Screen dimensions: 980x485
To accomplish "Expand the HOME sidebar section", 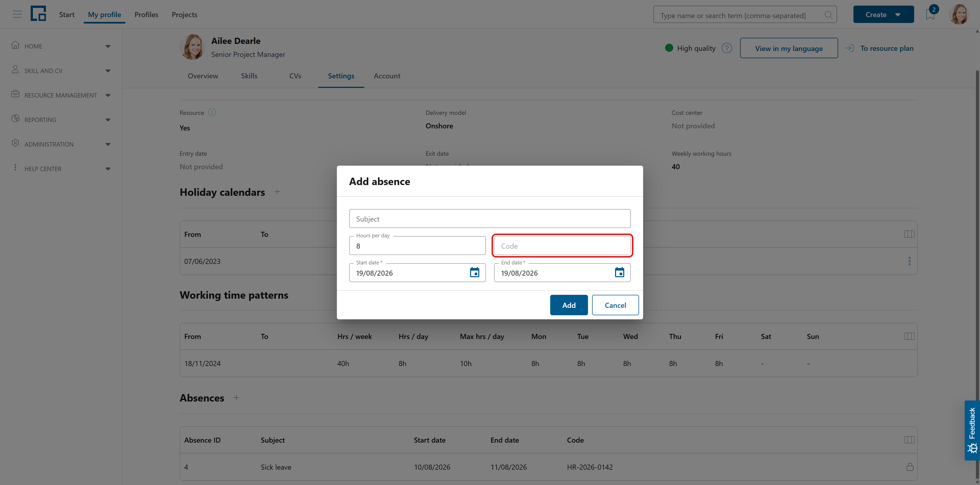I will [61, 46].
